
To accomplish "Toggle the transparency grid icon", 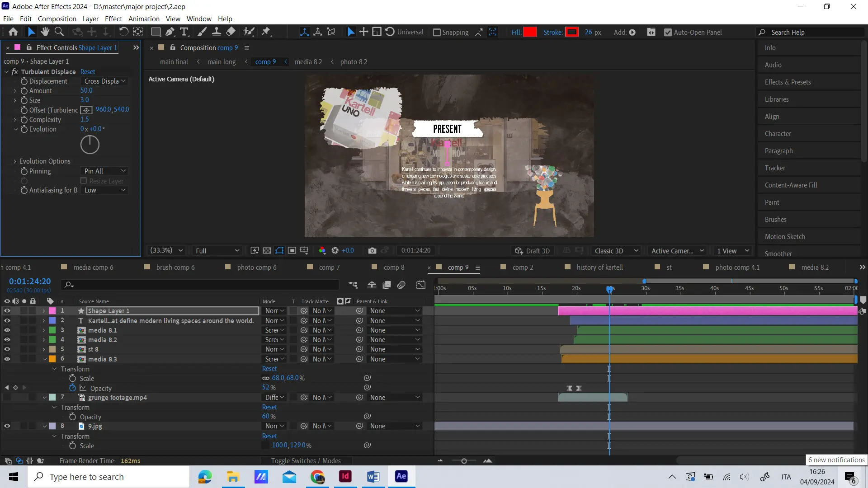I will click(267, 251).
